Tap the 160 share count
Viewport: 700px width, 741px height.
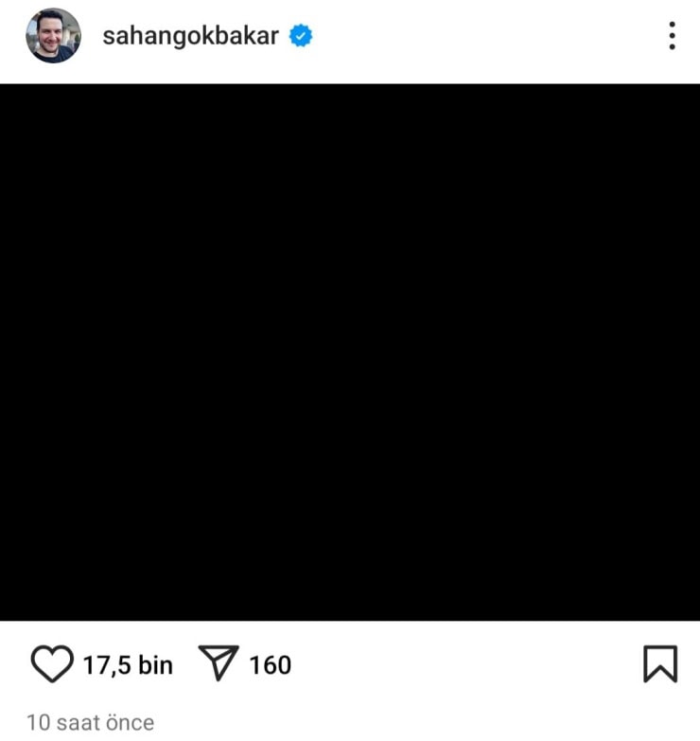pyautogui.click(x=270, y=665)
